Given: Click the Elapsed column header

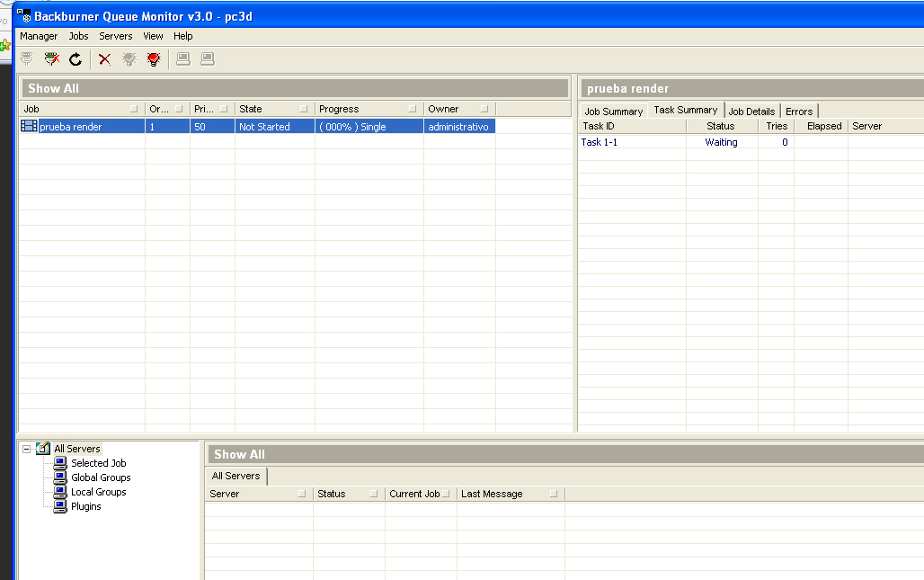Looking at the screenshot, I should pos(821,126).
